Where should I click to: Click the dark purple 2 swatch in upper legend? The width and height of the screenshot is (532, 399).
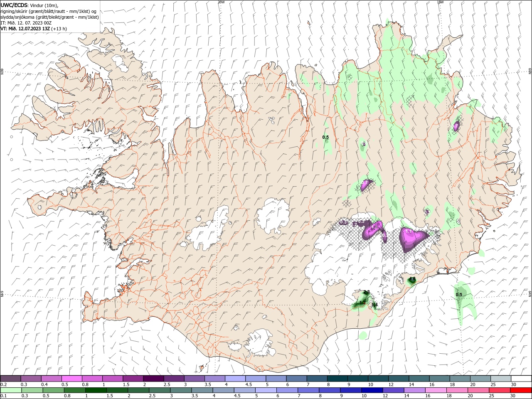(x=153, y=379)
